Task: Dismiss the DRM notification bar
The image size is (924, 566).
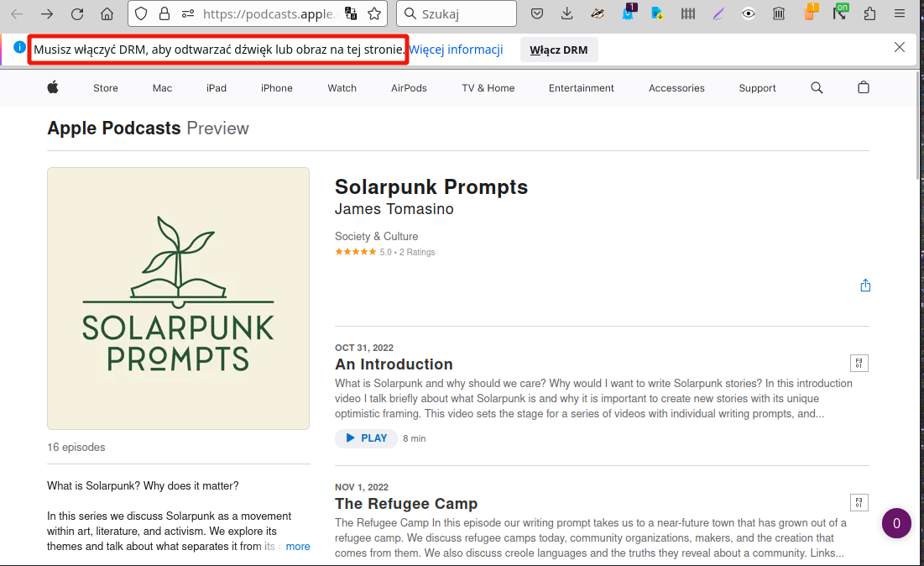Action: [x=900, y=47]
